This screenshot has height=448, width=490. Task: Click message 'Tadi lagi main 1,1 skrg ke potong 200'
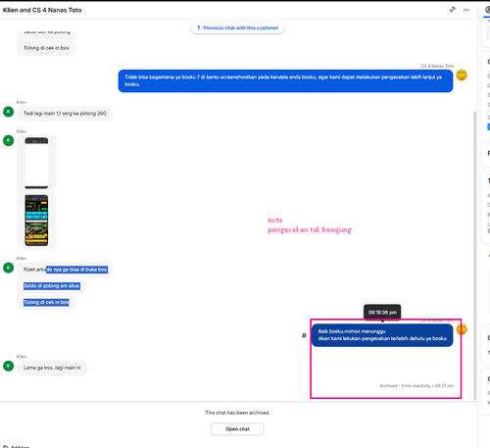pyautogui.click(x=65, y=114)
